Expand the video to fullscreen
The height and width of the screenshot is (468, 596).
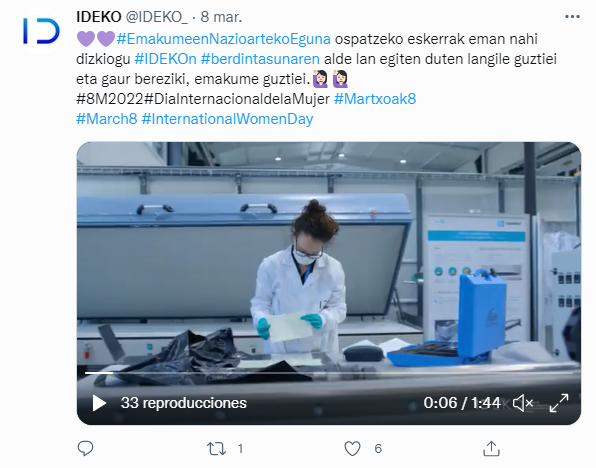point(559,403)
